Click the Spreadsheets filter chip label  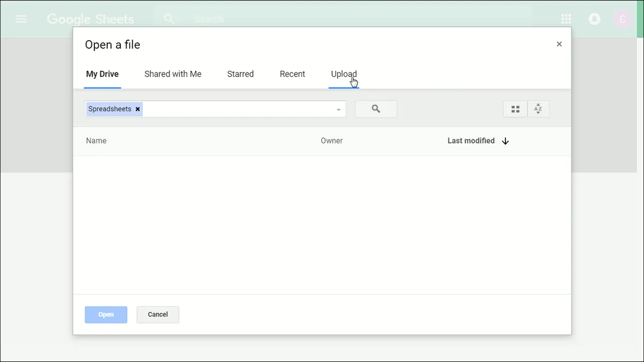(x=110, y=109)
